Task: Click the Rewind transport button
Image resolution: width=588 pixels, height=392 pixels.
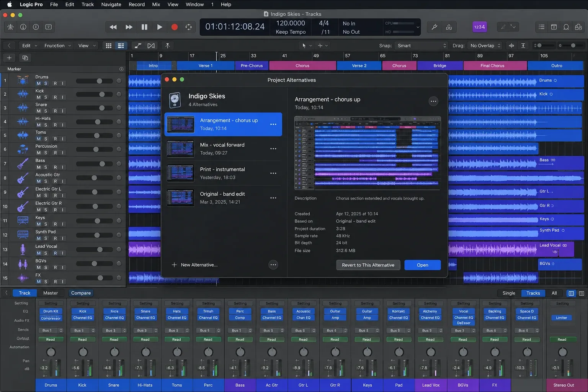Action: [x=113, y=27]
